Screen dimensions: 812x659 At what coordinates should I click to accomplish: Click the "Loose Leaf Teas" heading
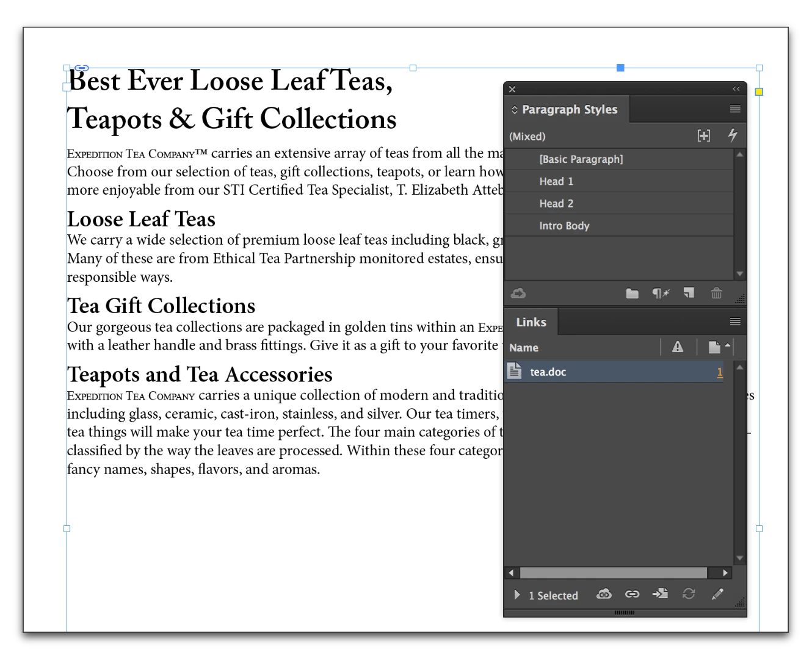[141, 219]
